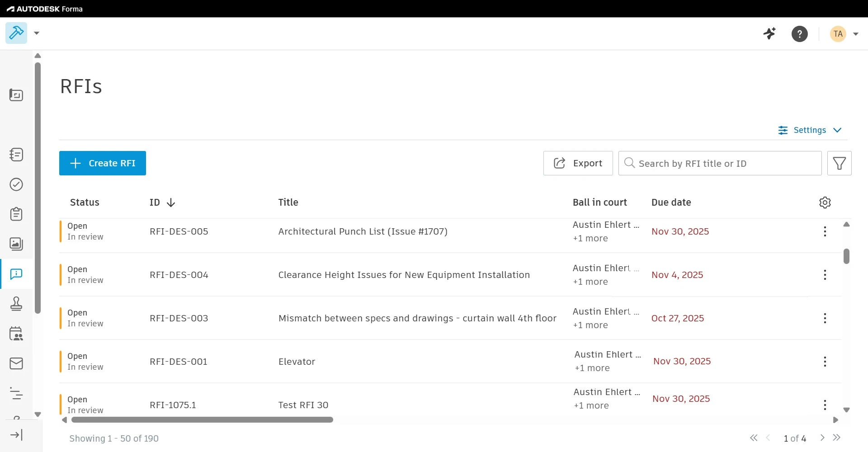
Task: Open the Autodesk Assistant sparkle icon
Action: [769, 33]
